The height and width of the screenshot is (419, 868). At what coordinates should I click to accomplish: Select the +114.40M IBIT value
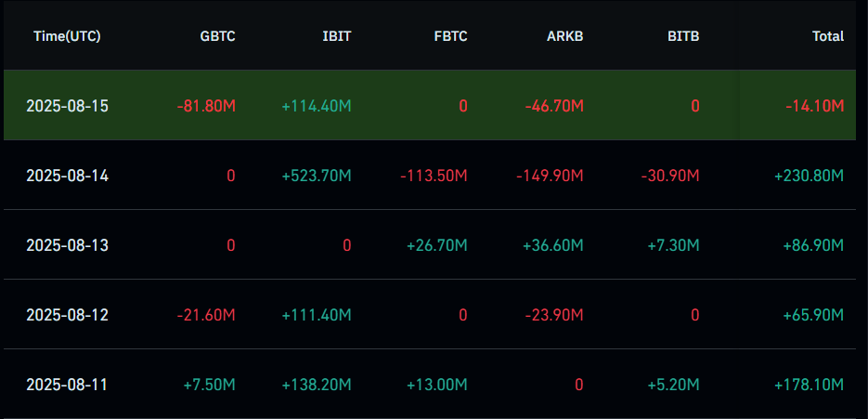tap(317, 106)
